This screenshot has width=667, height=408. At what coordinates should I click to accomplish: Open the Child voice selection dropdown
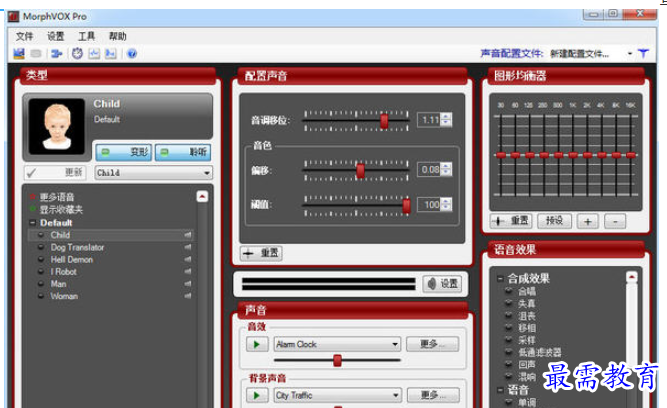[x=154, y=173]
